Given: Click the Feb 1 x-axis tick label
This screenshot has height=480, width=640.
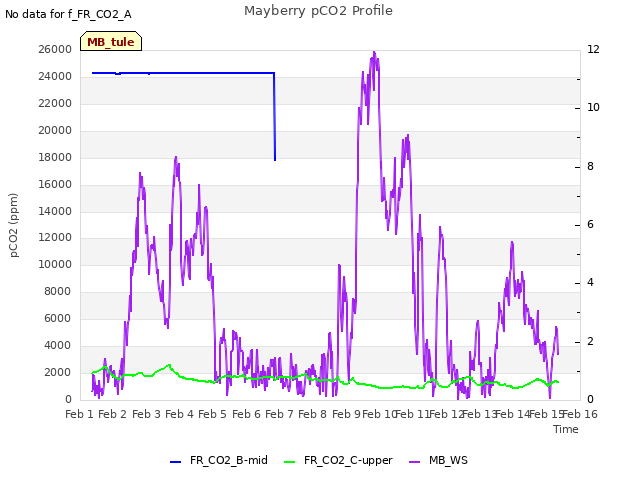Looking at the screenshot, I should coord(80,414).
